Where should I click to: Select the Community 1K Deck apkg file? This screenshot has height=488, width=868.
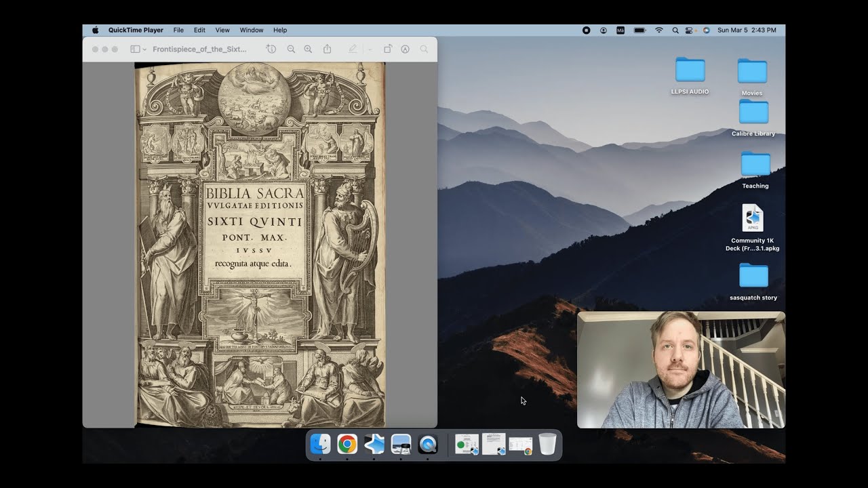coord(753,228)
